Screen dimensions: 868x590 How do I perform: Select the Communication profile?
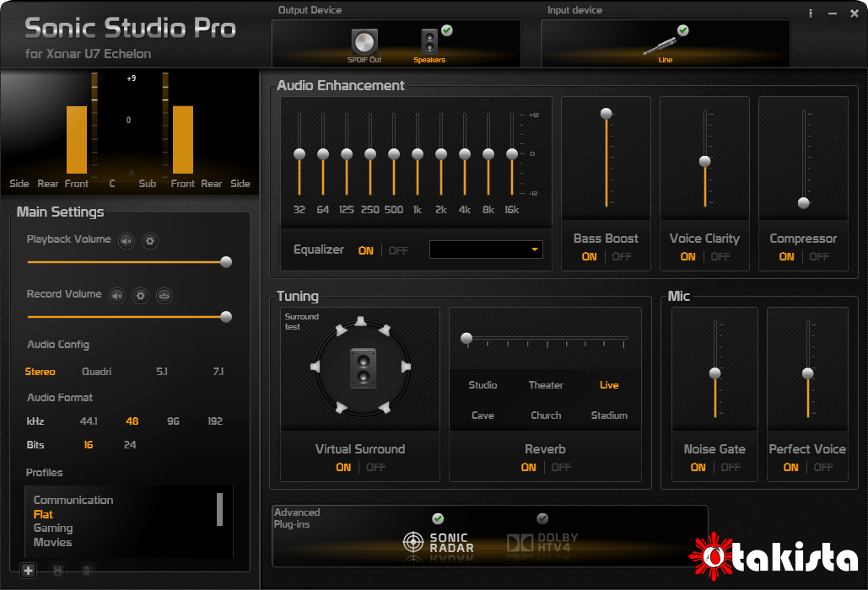click(73, 500)
